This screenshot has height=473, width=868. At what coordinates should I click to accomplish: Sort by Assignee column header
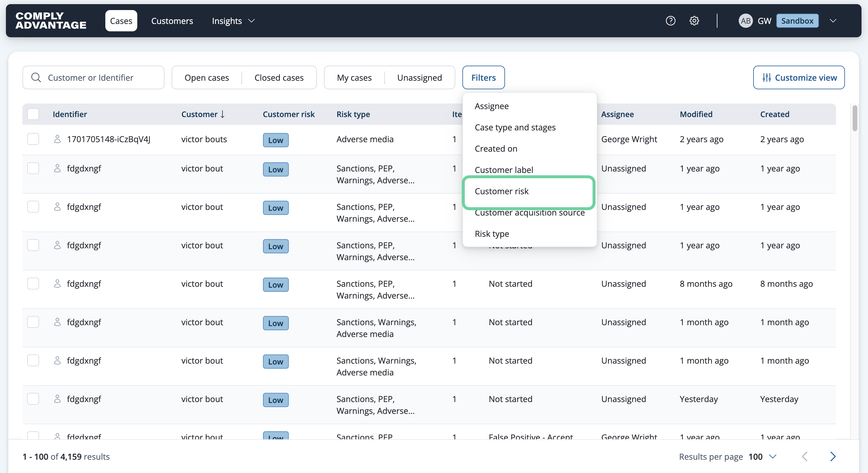pos(617,114)
